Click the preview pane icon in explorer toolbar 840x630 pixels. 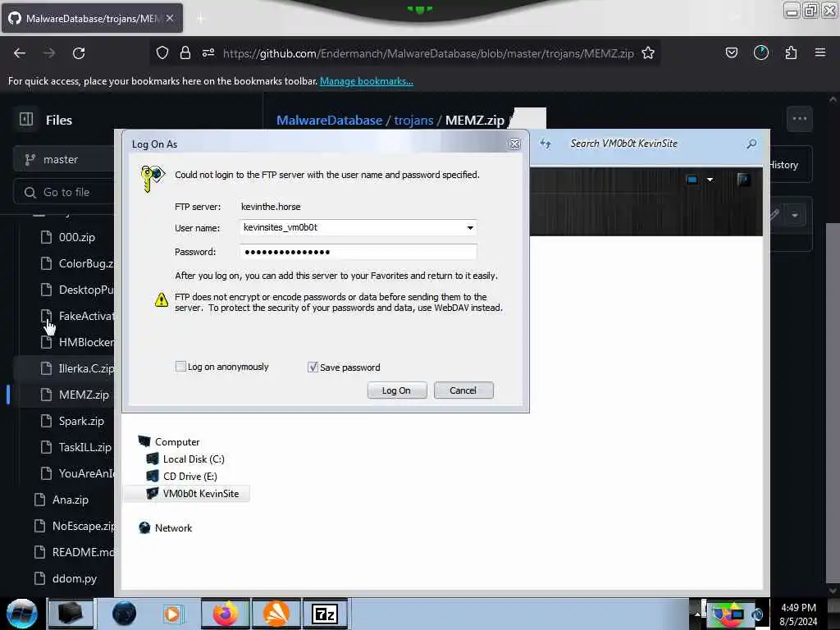pyautogui.click(x=743, y=180)
